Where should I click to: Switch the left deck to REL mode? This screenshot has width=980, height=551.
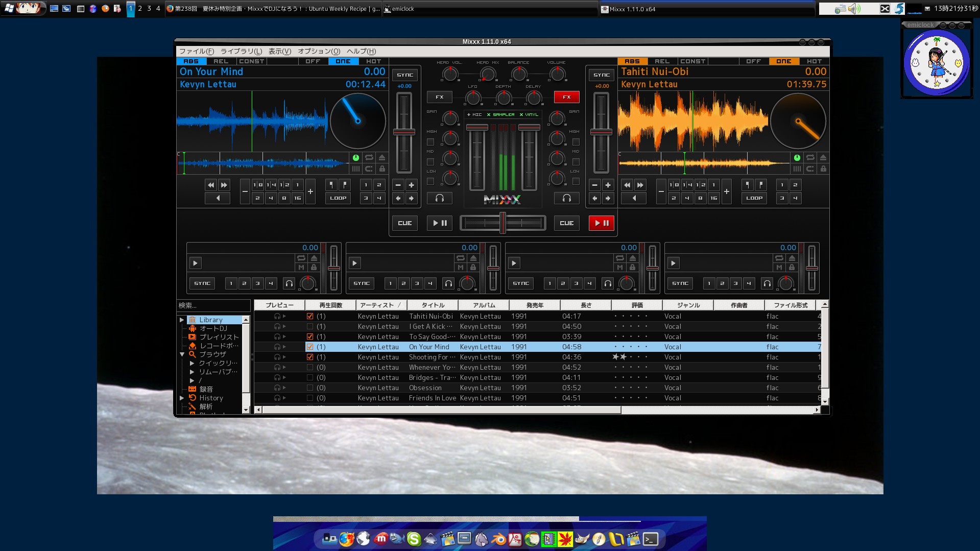[x=222, y=61]
